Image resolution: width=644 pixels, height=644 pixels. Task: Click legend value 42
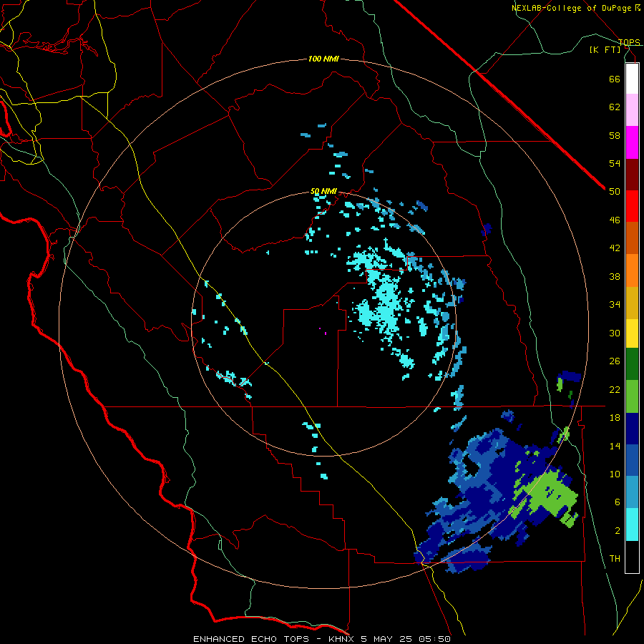tap(615, 248)
